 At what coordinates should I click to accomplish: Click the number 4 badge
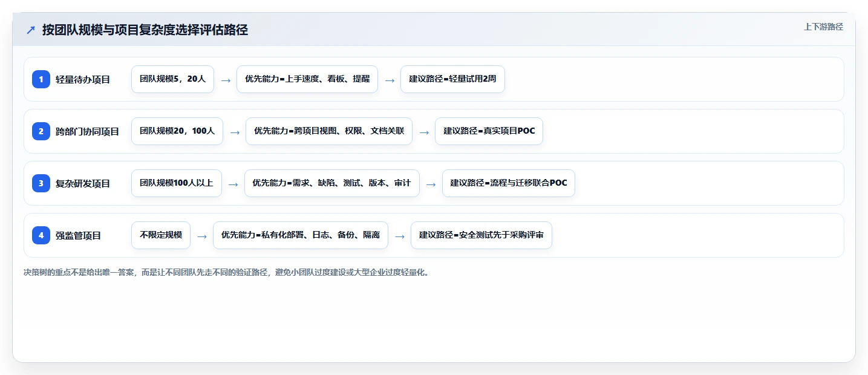pyautogui.click(x=41, y=235)
